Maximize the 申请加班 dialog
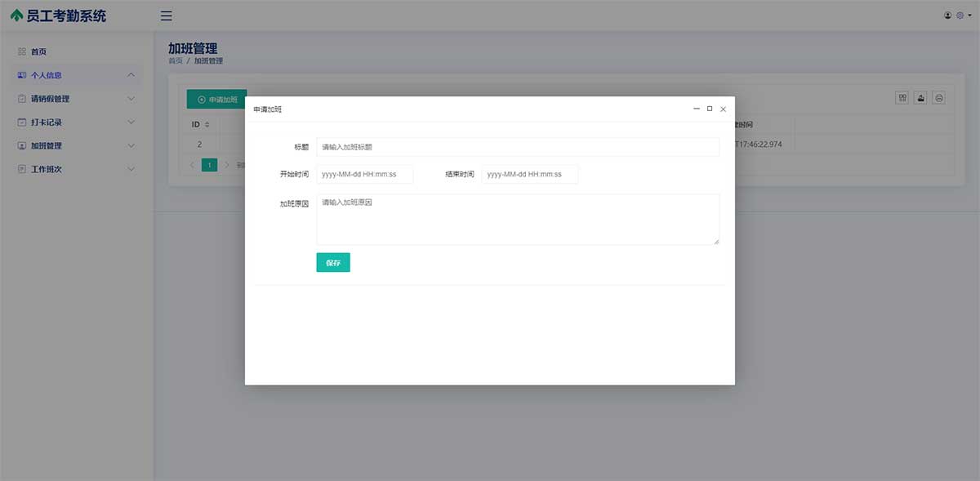The image size is (980, 481). 710,109
